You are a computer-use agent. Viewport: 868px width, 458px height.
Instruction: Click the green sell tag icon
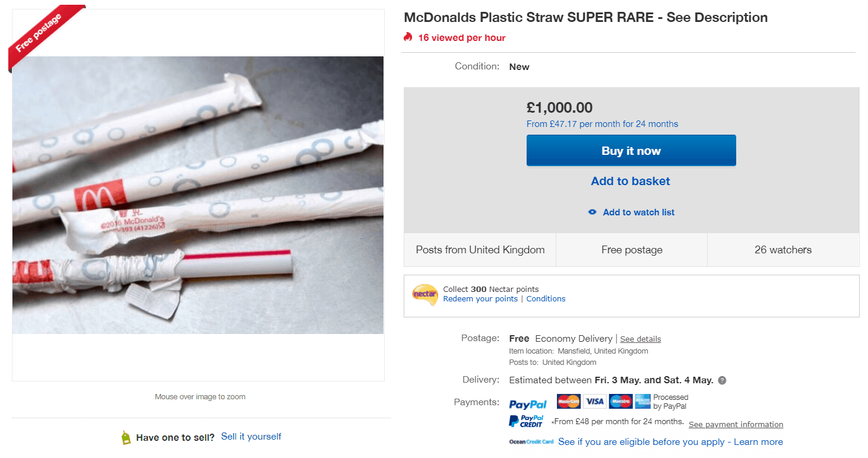125,438
